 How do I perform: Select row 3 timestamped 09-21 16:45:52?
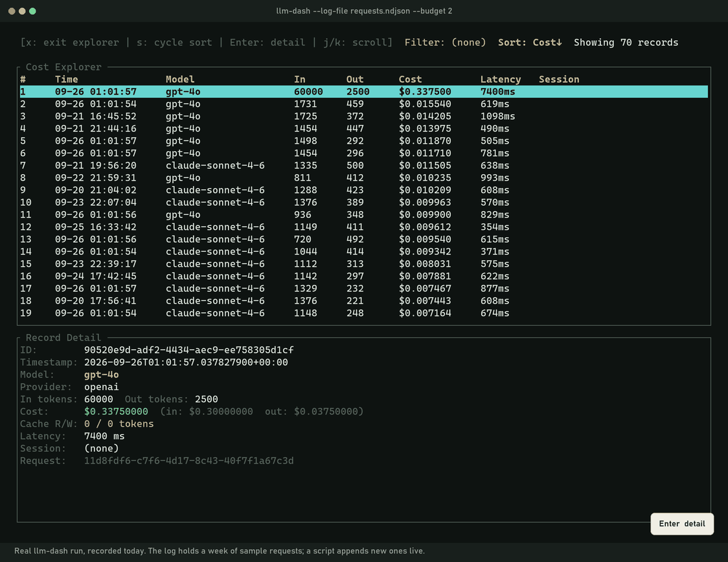pos(363,116)
